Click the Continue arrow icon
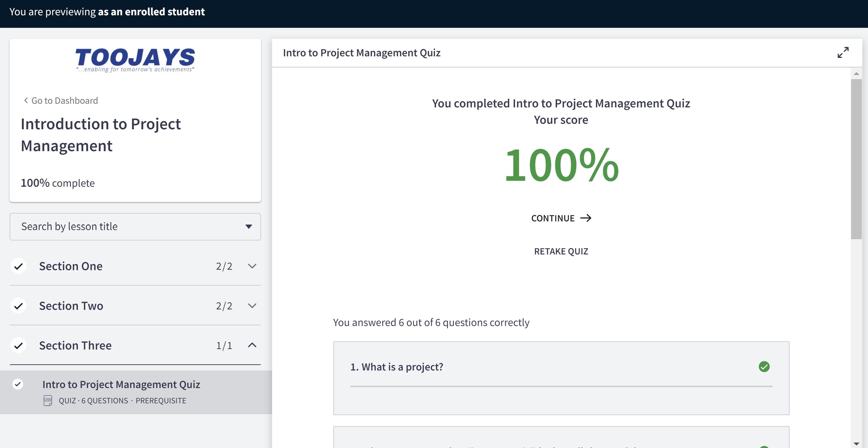This screenshot has height=448, width=868. [586, 218]
